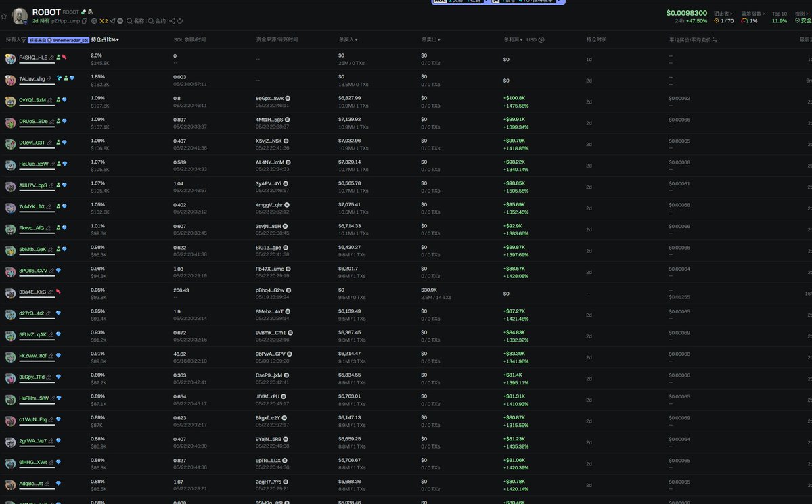The height and width of the screenshot is (504, 812).
Task: Click the diamond badge on AUU7V...bpS
Action: tap(64, 185)
